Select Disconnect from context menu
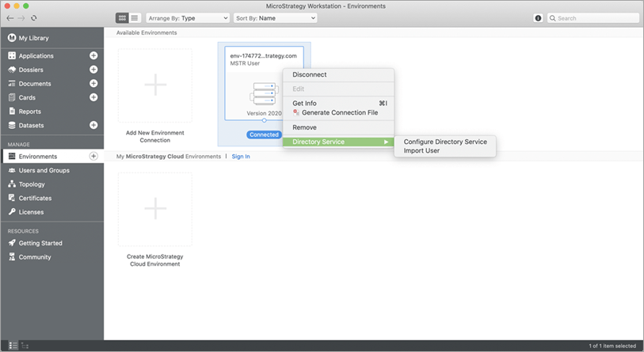This screenshot has width=644, height=352. [x=310, y=74]
